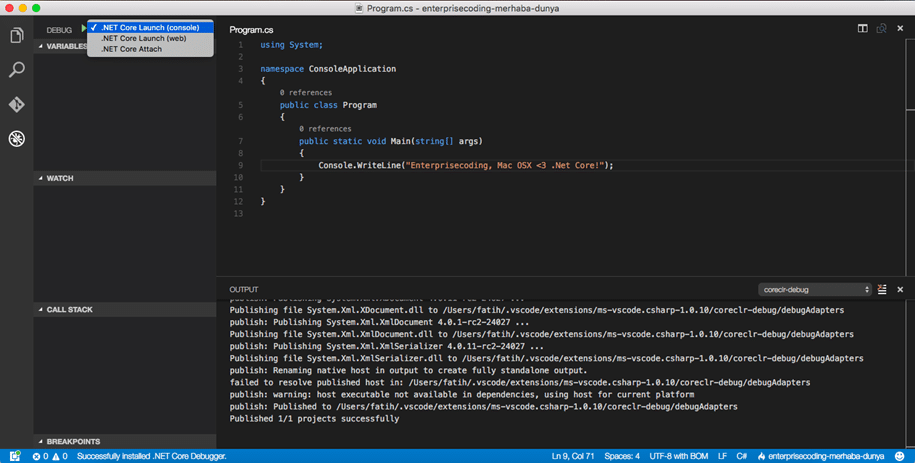This screenshot has height=463, width=915.
Task: Click 'Renaming native host in output' line
Action: [408, 371]
